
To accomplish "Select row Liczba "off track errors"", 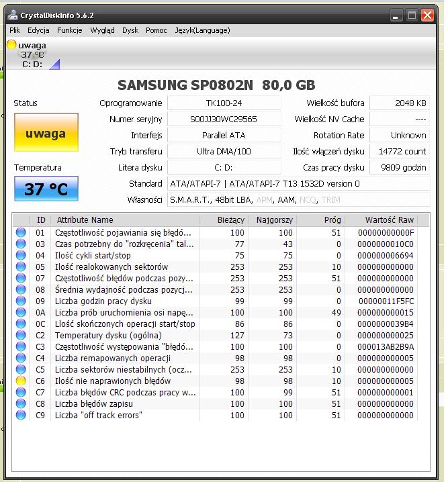I will [x=215, y=415].
